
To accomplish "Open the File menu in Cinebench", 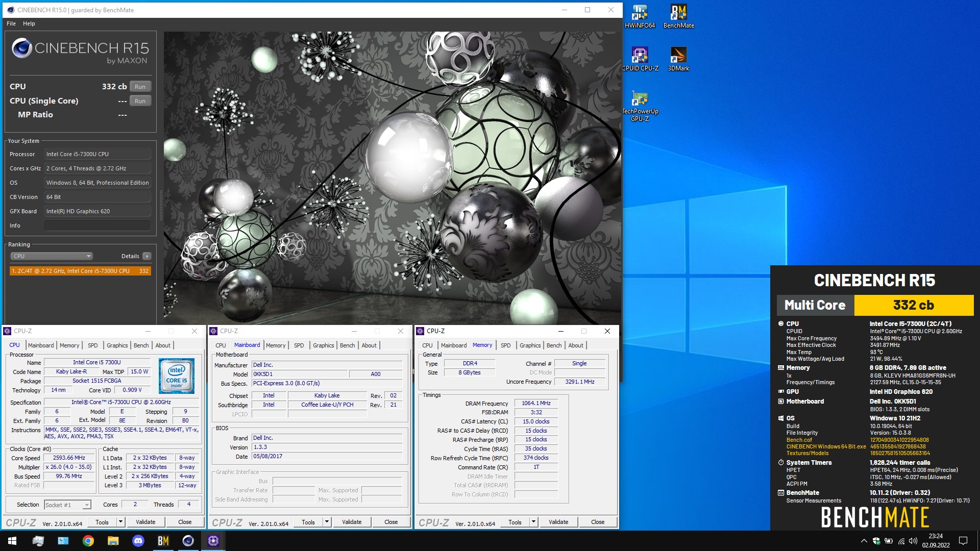I will (11, 23).
